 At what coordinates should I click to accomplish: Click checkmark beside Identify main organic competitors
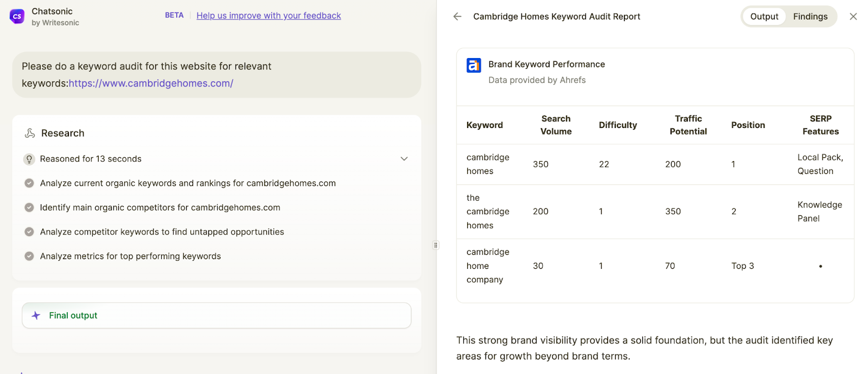pos(29,208)
